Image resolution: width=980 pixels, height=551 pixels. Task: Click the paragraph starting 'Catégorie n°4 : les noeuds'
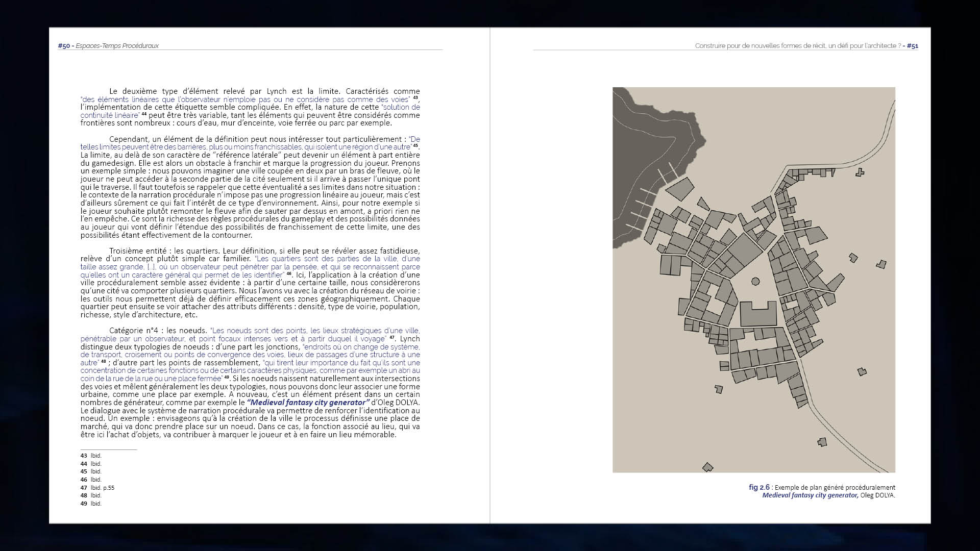click(250, 383)
